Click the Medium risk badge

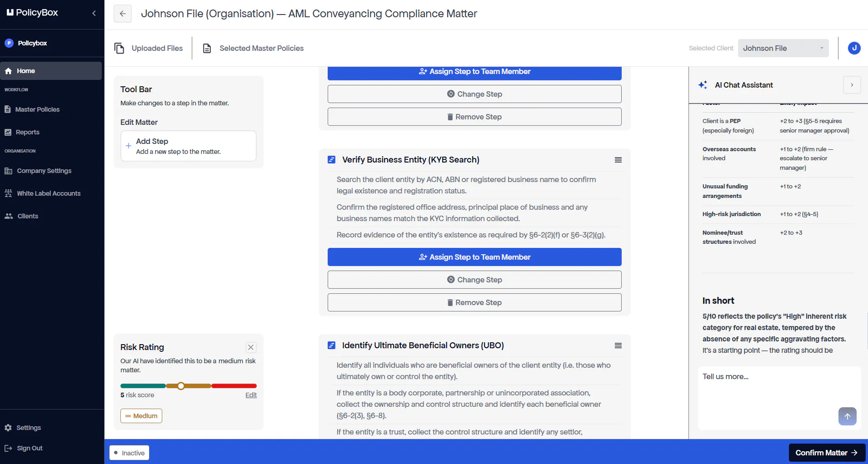(x=141, y=416)
